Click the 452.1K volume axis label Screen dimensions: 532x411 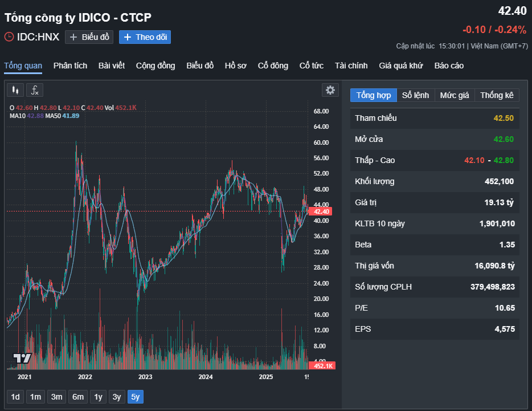click(322, 366)
